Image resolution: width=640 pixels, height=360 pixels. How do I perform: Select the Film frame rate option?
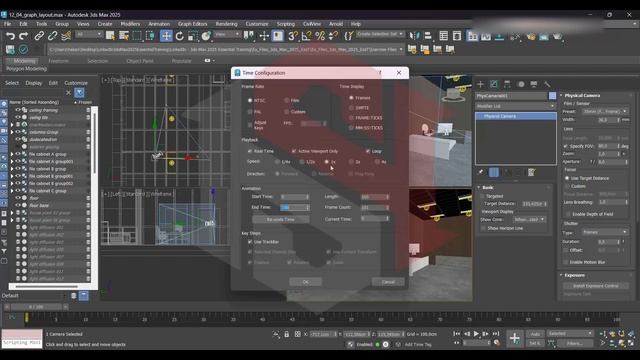[x=287, y=100]
